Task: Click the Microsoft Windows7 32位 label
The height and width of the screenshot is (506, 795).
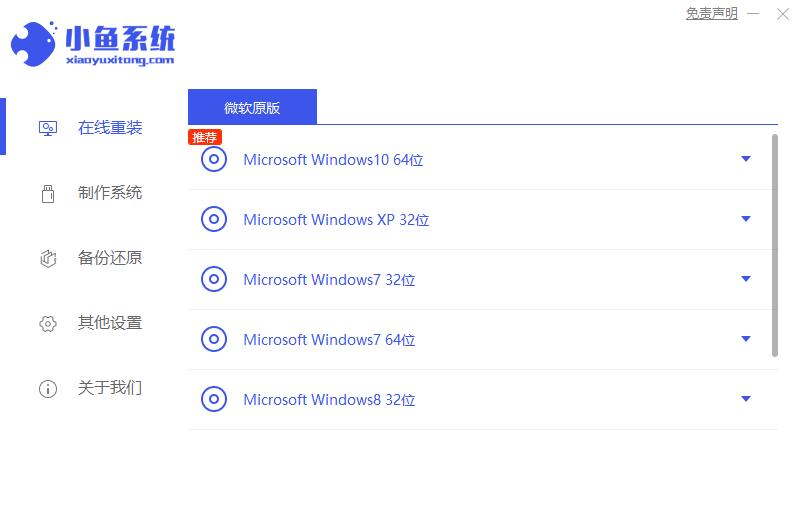Action: point(330,280)
